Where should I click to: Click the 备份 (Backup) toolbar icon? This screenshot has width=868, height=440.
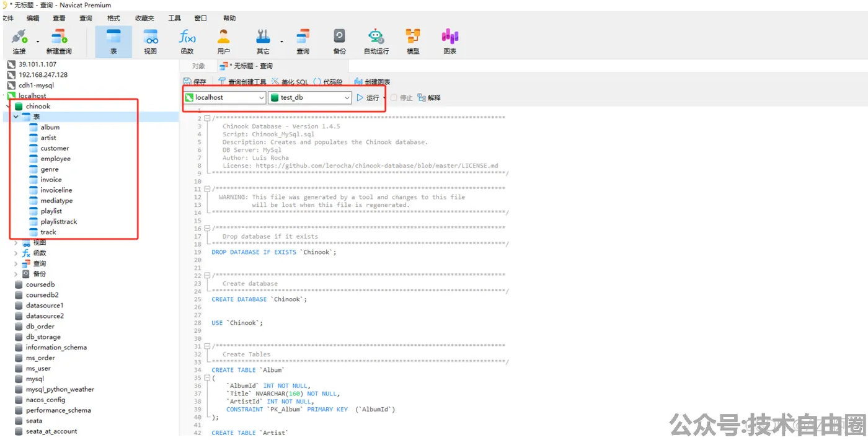click(x=339, y=42)
